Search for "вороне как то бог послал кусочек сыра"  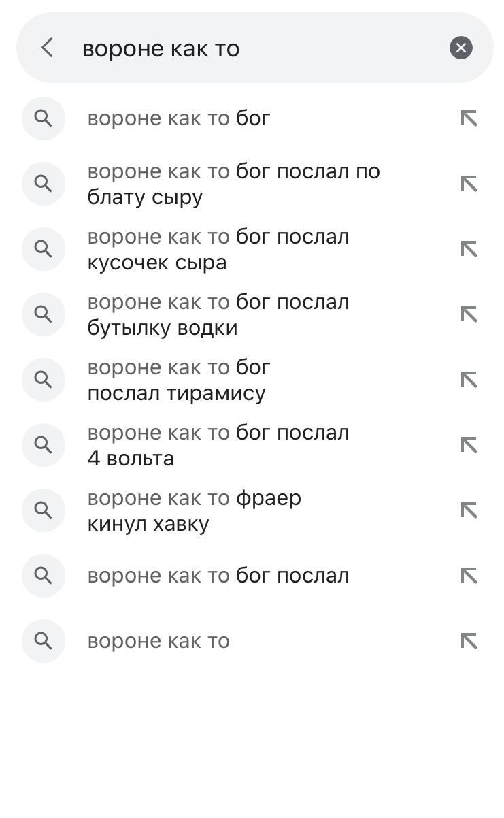pos(218,250)
